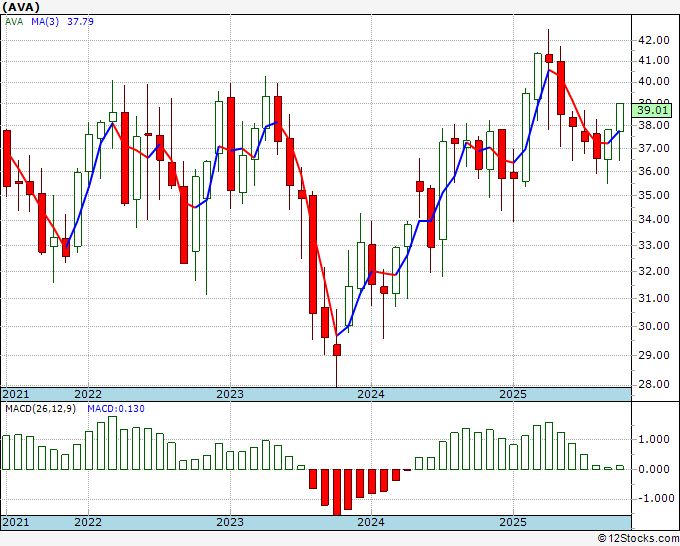Click the 34.00 price axis label
Screen dimensions: 680x546
654,219
